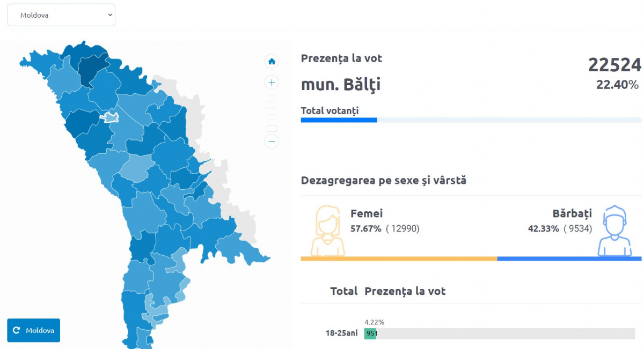Click the Total votanți progress bar
The image size is (644, 349).
coord(471,120)
